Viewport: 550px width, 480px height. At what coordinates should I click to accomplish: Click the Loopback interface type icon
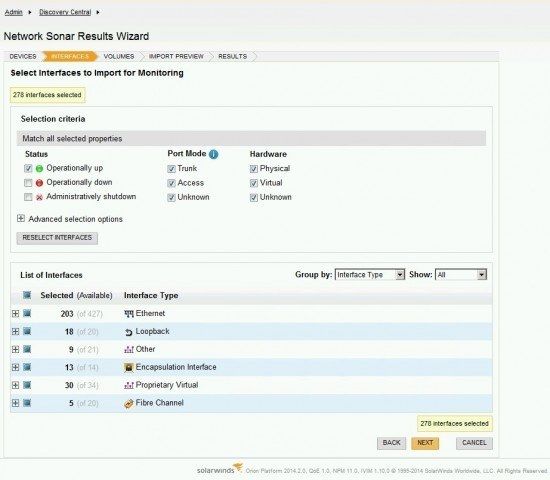click(x=129, y=332)
